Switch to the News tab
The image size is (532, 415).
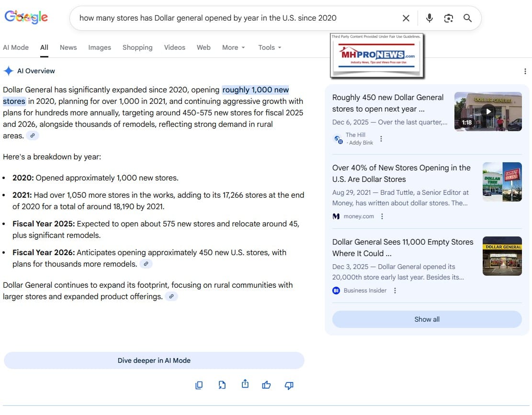68,47
